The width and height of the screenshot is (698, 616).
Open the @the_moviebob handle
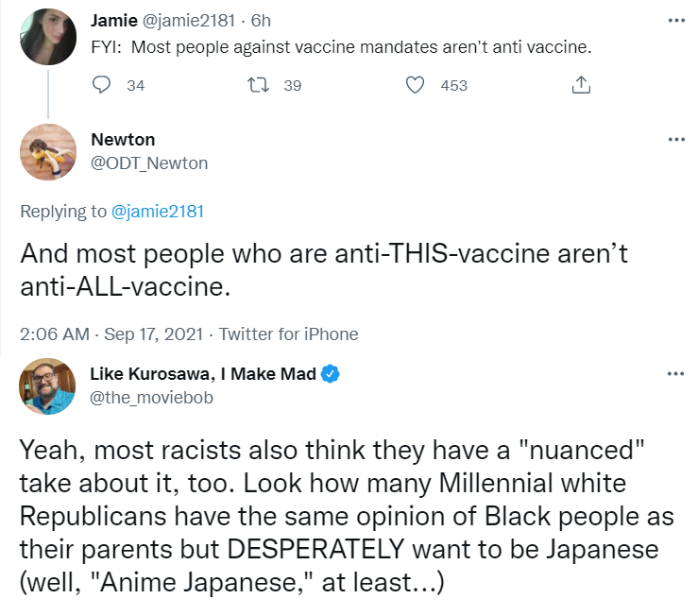pos(151,397)
